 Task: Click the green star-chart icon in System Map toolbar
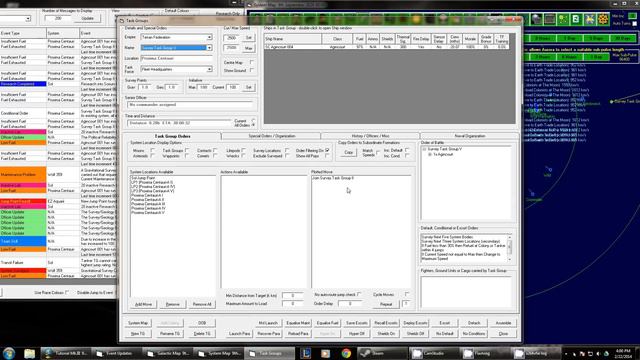click(563, 19)
